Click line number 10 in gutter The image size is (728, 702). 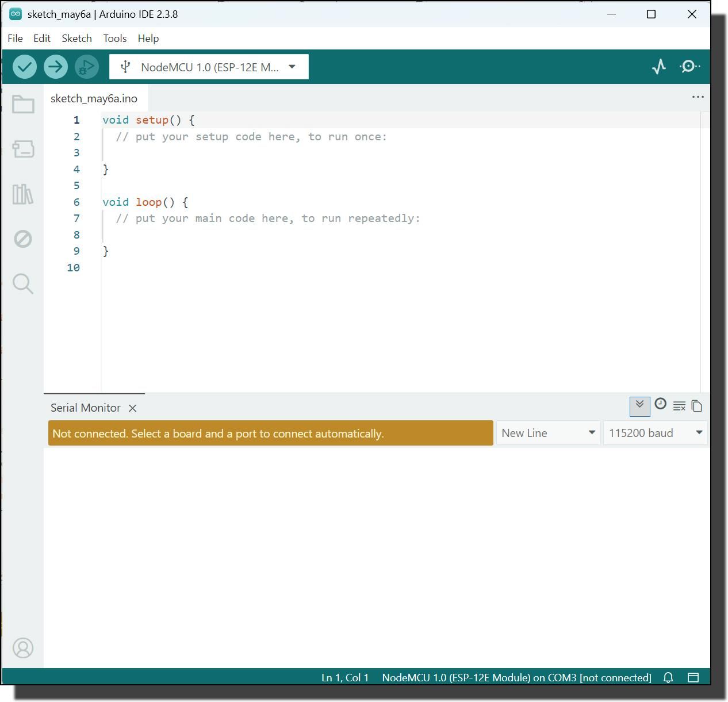73,268
